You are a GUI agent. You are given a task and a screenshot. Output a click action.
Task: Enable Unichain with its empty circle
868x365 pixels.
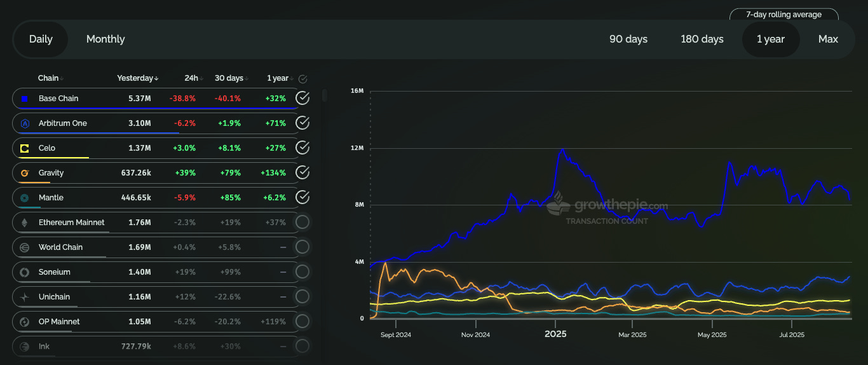coord(303,296)
